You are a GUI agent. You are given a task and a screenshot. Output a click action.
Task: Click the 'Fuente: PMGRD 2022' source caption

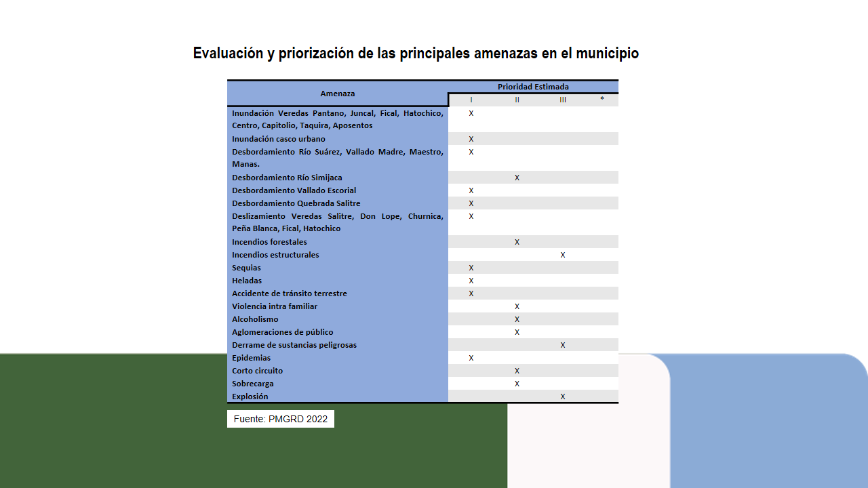click(281, 419)
